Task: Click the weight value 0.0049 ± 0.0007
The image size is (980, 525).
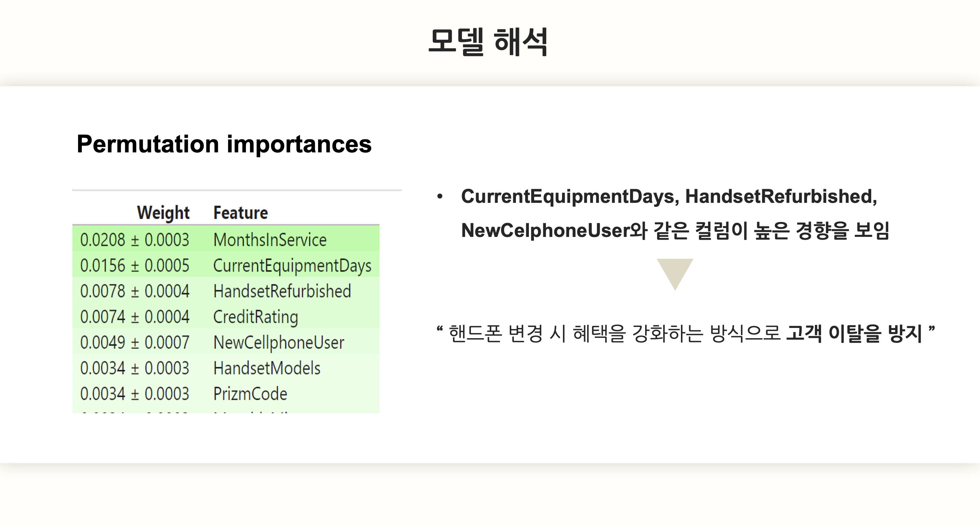Action: pos(134,342)
